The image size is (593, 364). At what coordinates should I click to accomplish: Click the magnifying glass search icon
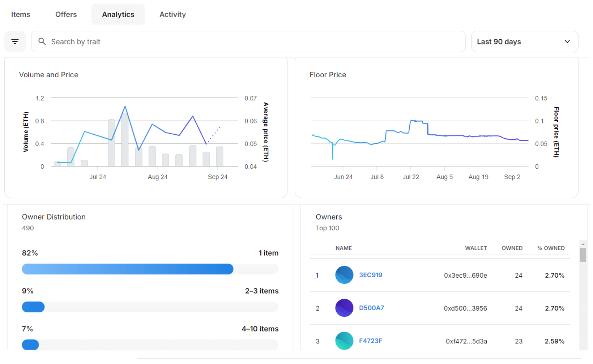[42, 41]
